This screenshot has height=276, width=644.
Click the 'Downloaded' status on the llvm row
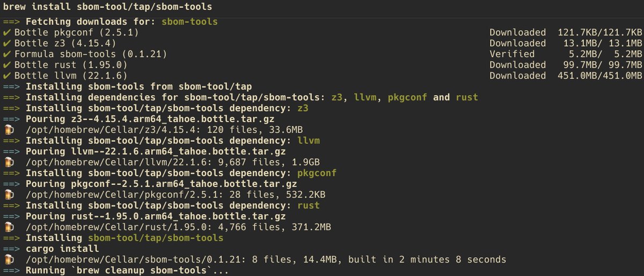click(x=518, y=76)
